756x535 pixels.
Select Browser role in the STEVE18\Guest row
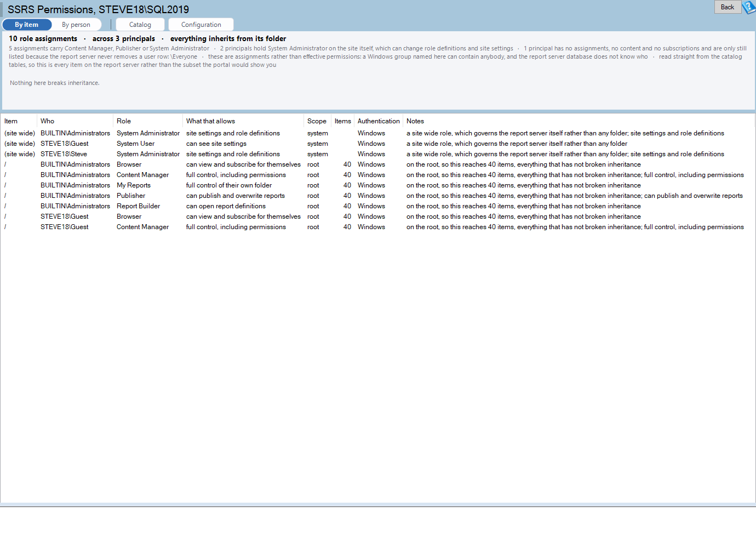click(x=129, y=217)
